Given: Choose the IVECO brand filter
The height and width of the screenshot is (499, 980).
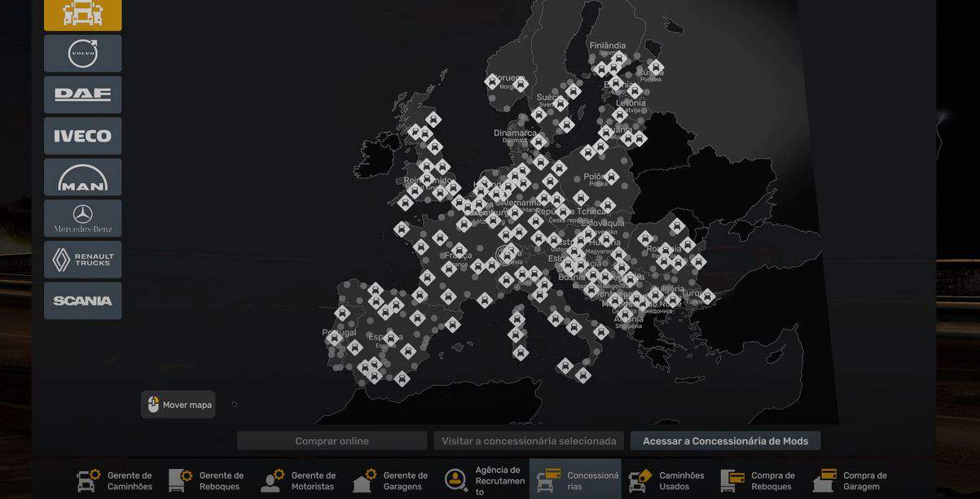Looking at the screenshot, I should pos(82,136).
